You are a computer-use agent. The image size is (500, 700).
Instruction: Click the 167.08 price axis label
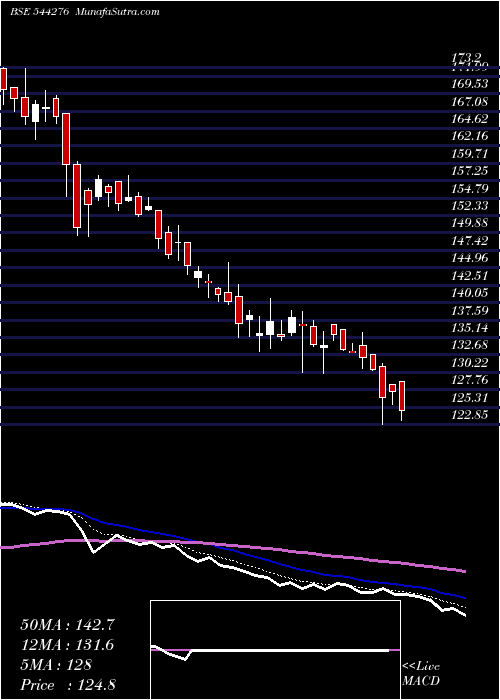click(x=470, y=102)
